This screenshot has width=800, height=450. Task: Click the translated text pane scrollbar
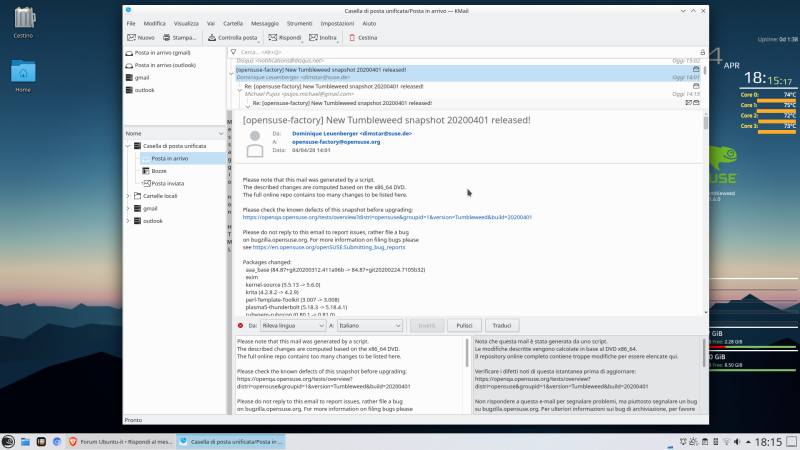tap(705, 375)
